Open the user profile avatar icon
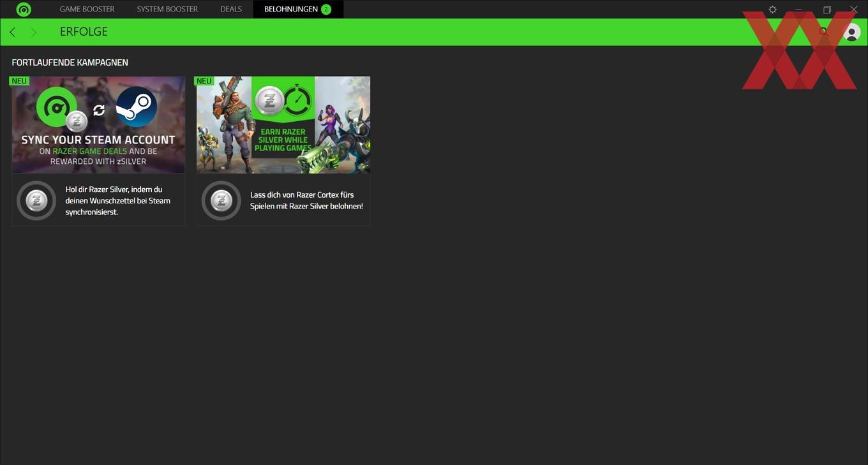The image size is (868, 465). pyautogui.click(x=851, y=32)
